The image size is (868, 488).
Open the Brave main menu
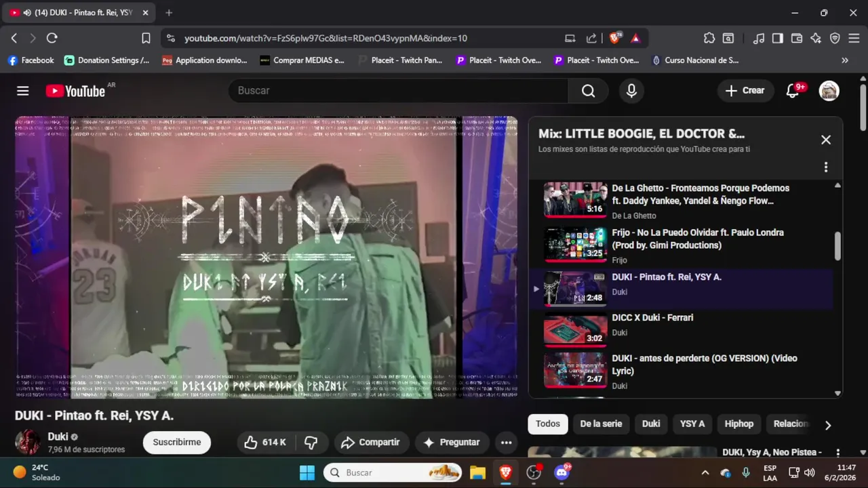pos(854,39)
